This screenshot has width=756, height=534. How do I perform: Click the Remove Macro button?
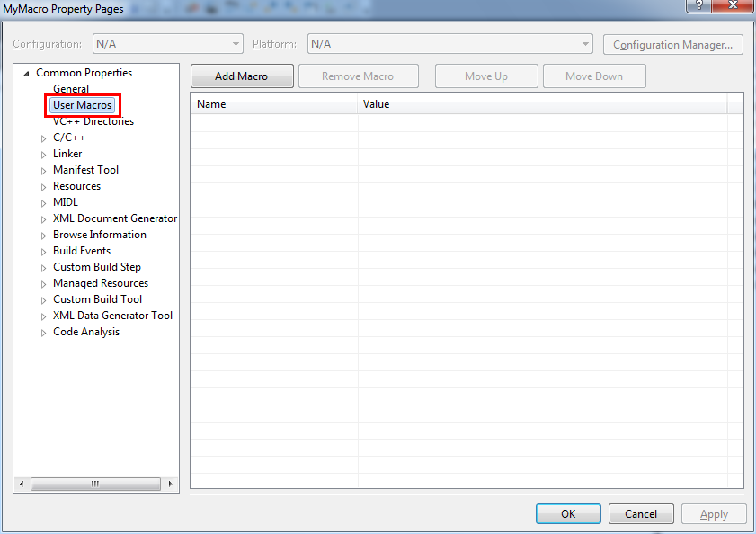359,76
